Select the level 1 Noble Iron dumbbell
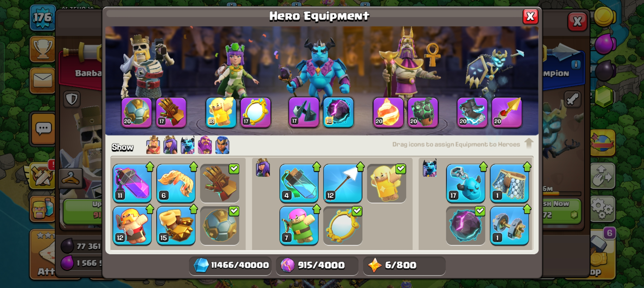Screen dimensions: 644x288 (x=509, y=226)
